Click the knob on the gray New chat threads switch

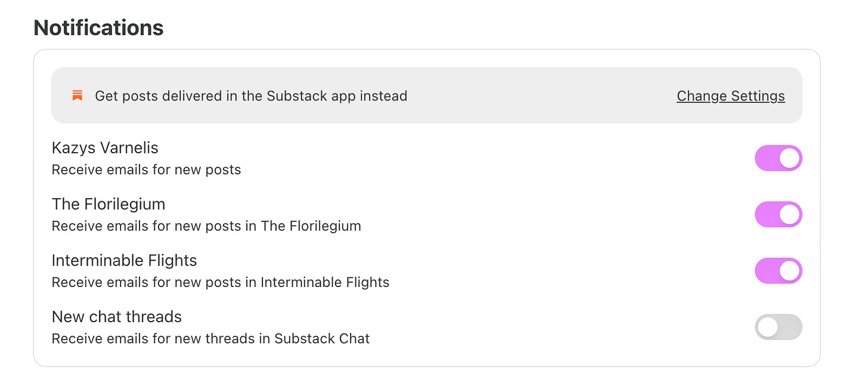coord(768,327)
